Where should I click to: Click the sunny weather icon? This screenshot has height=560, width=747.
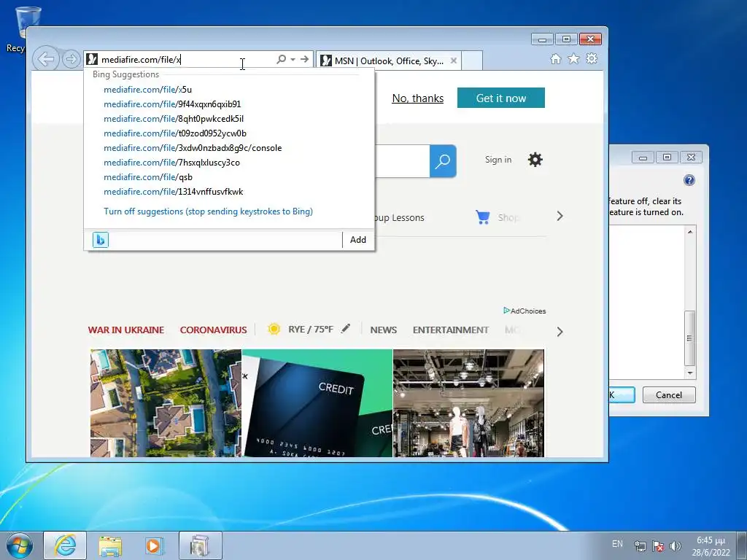[x=274, y=329]
